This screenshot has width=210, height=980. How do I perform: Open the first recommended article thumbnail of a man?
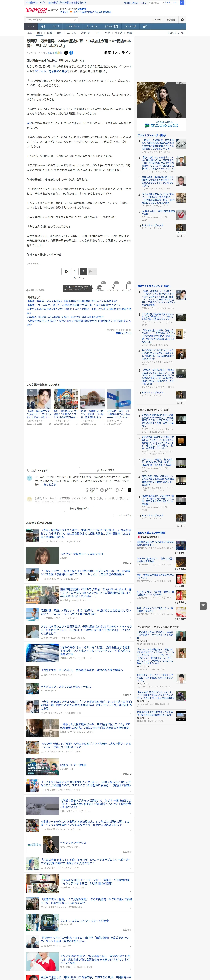39,398
